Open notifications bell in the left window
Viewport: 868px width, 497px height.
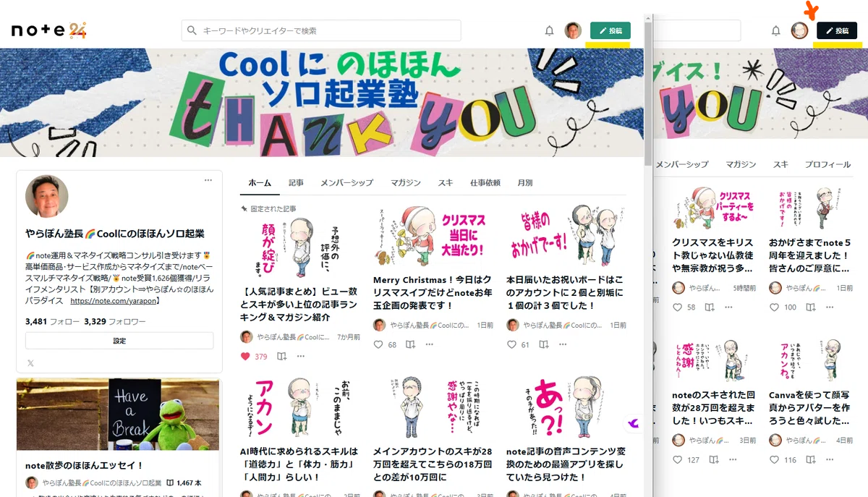pos(549,30)
